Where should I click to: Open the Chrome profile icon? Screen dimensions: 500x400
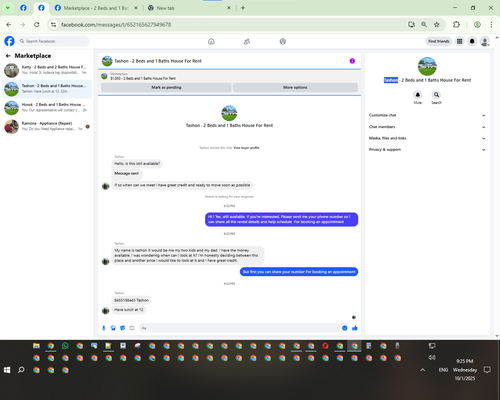(477, 24)
